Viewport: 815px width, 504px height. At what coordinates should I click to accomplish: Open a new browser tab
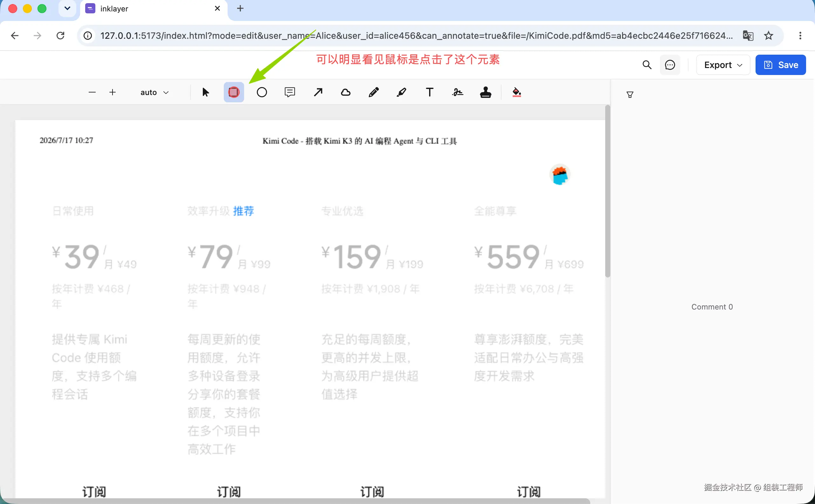[x=240, y=8]
